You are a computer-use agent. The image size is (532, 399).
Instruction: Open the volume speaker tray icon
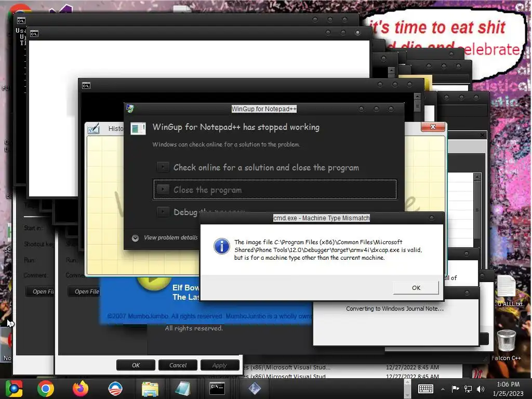tap(481, 389)
